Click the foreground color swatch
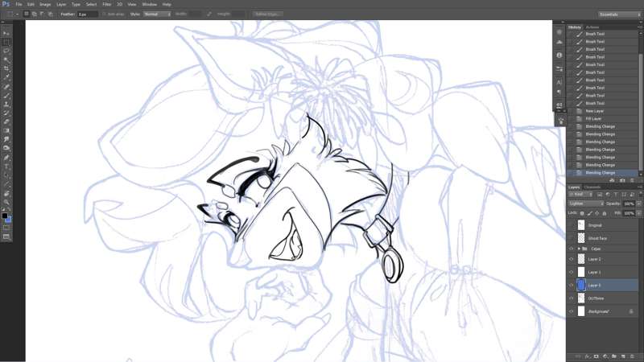Viewport: 644px width, 362px height. point(5,216)
